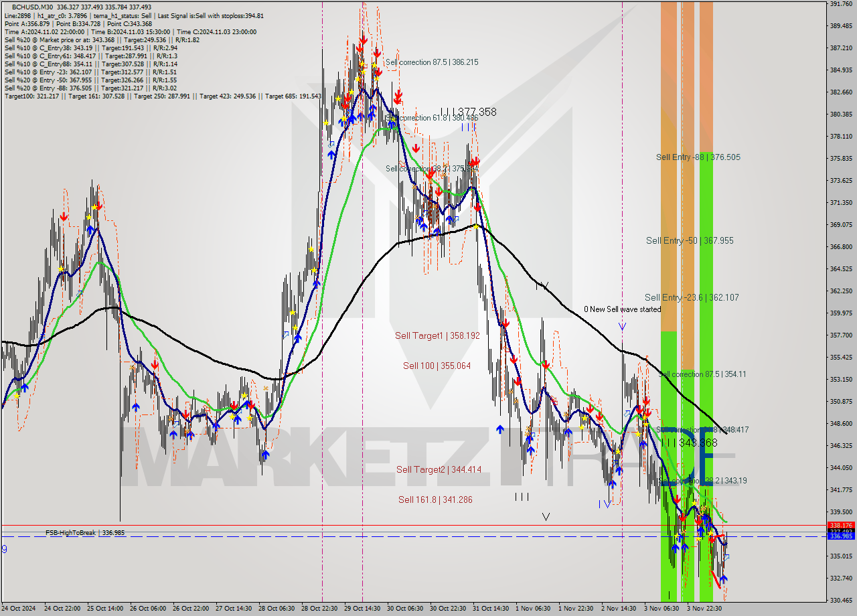Select the 'FSB-HighToBreak | 336.985' level label

point(85,533)
